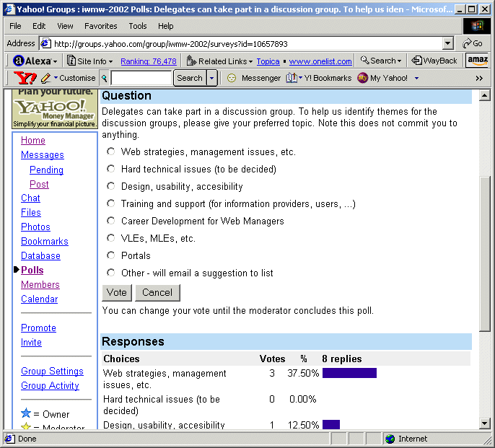This screenshot has width=495, height=448.
Task: Open Yahoo Messenger smiley icon
Action: (x=232, y=78)
